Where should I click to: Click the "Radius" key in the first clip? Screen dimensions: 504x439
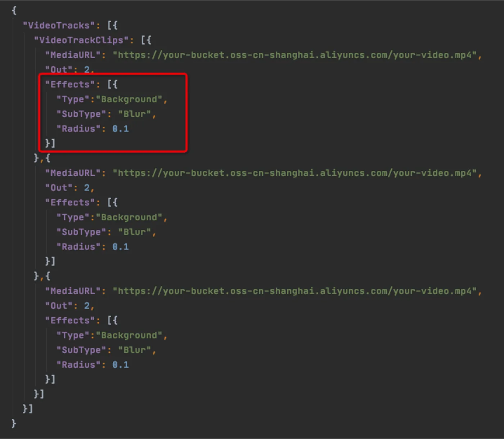(78, 129)
